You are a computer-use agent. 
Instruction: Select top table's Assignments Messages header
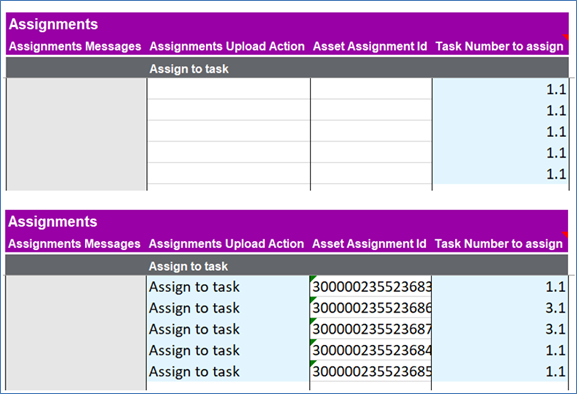[75, 46]
